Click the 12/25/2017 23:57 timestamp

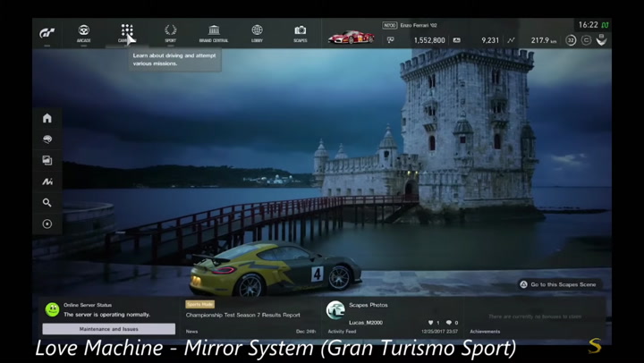coord(439,332)
